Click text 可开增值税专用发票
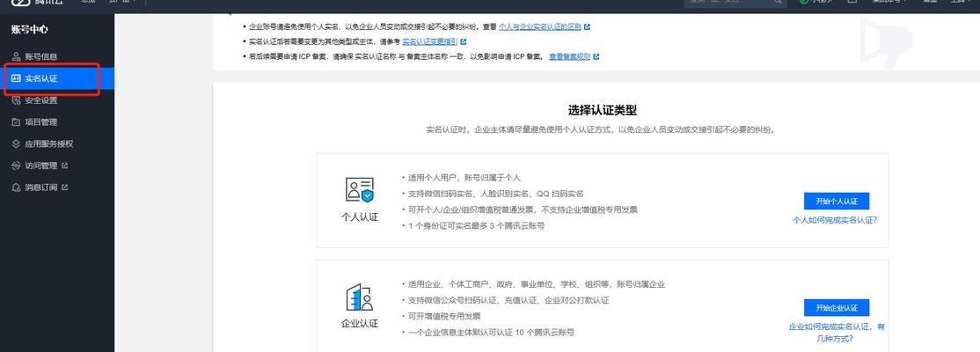 444,317
